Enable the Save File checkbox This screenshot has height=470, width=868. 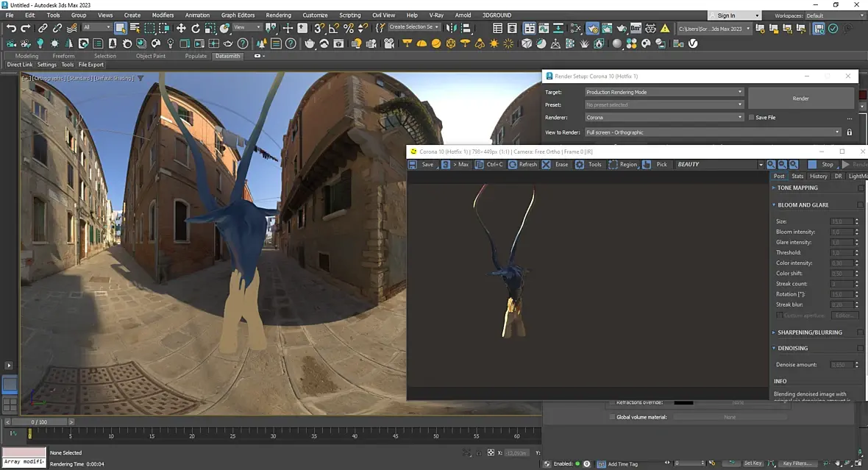(751, 118)
